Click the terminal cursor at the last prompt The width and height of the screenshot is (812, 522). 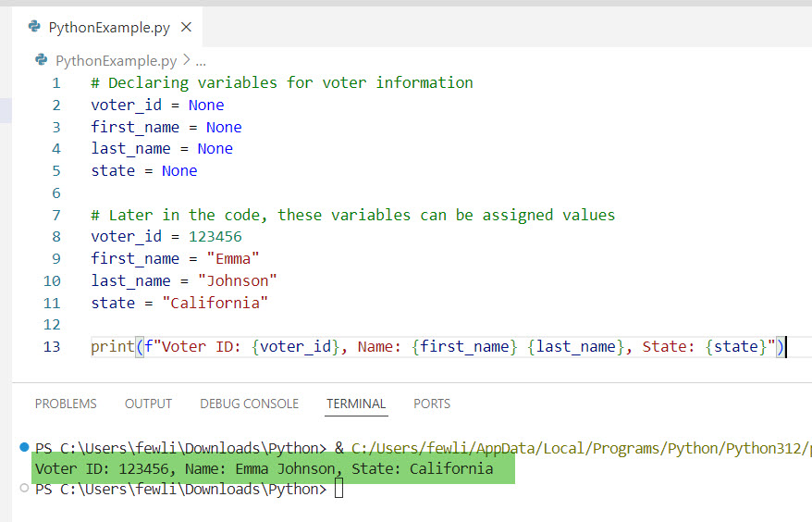click(338, 489)
